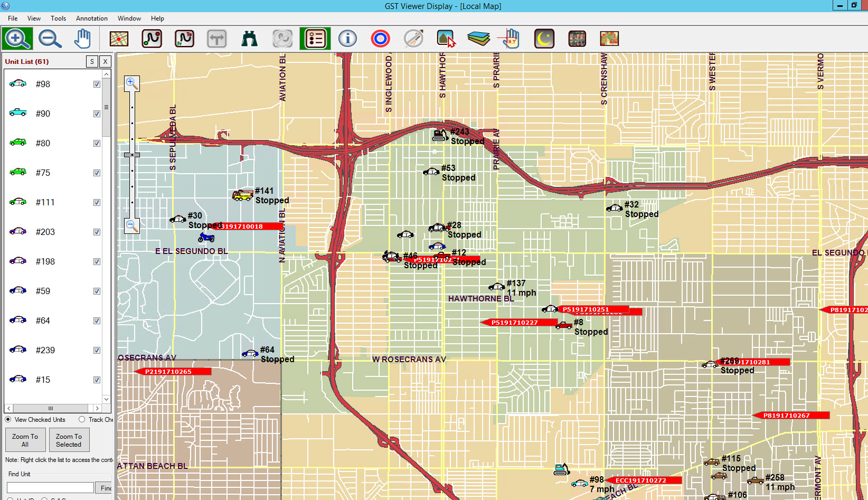This screenshot has height=500, width=868.
Task: Activate the Pan hand tool
Action: [82, 39]
